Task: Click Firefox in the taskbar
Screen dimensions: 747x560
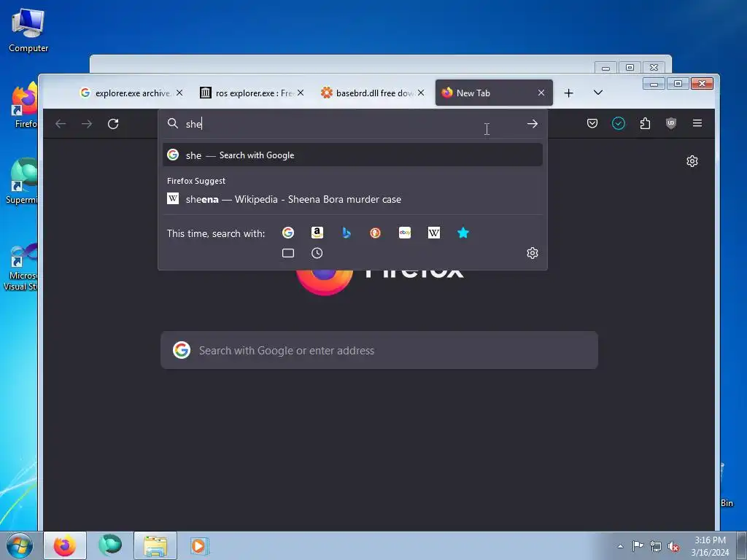Action: point(65,545)
